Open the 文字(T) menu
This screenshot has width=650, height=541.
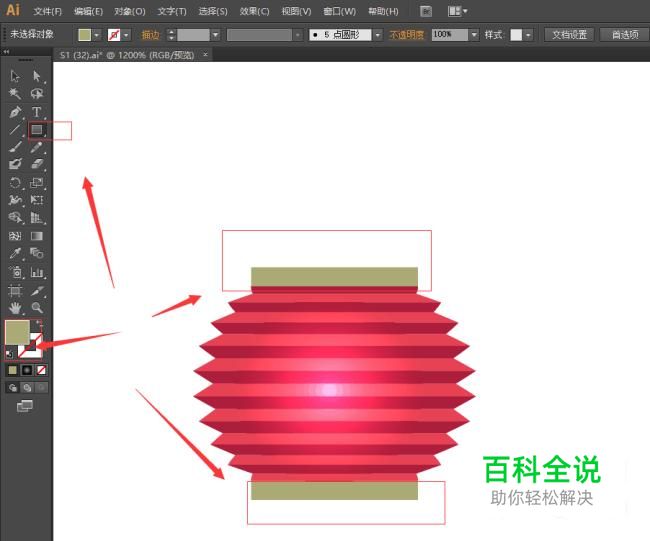[x=172, y=11]
